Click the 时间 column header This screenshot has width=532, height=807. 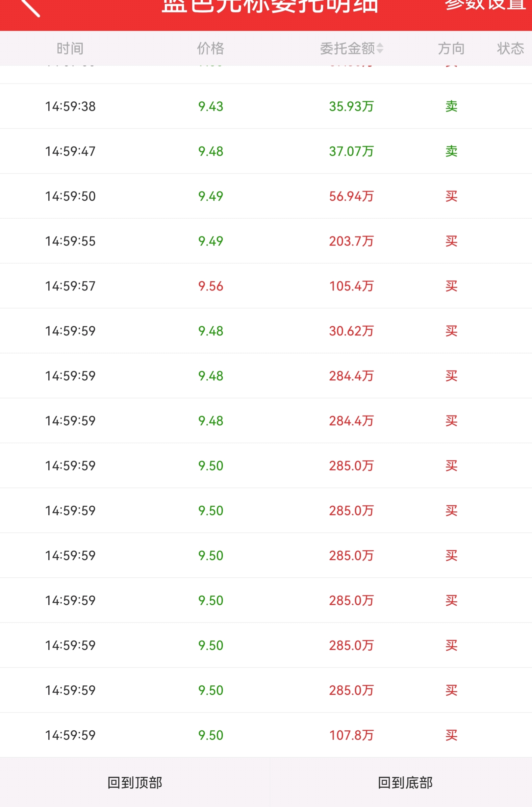coord(70,49)
